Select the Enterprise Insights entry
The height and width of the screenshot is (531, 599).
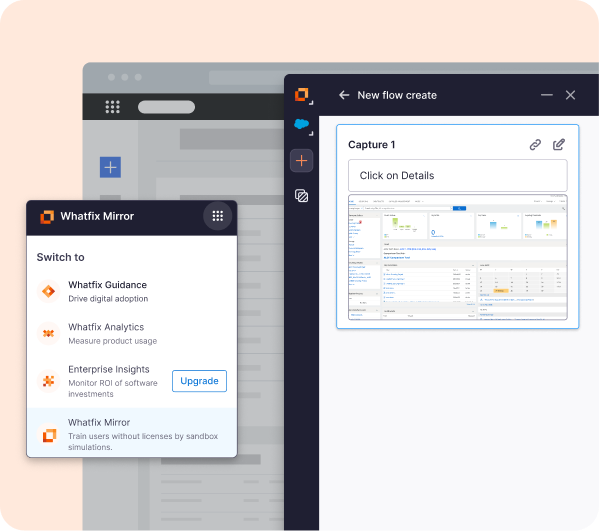(x=101, y=381)
